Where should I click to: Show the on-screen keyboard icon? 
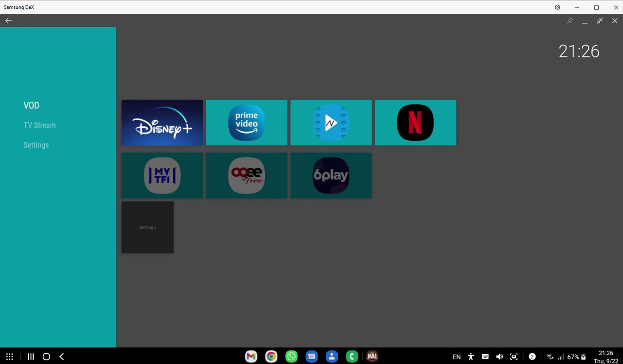tap(485, 357)
